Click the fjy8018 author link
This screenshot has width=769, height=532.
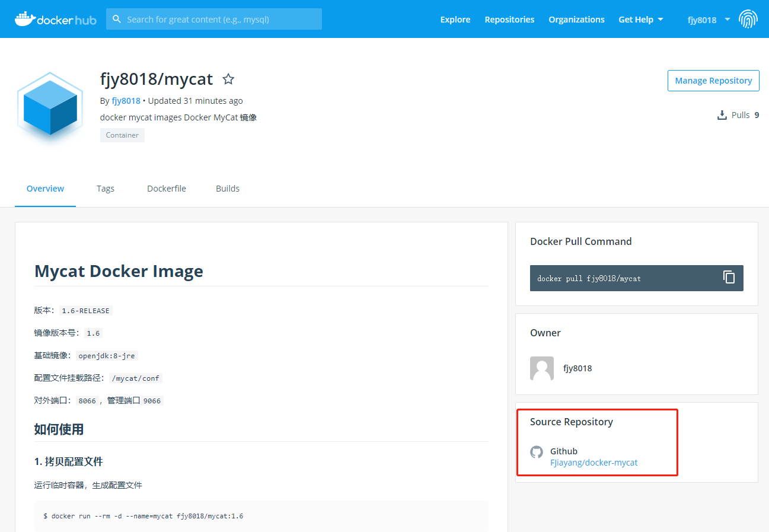point(126,101)
